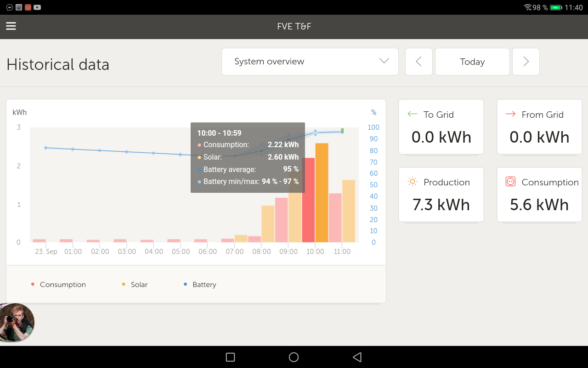Open the hamburger navigation menu
The height and width of the screenshot is (368, 588).
[11, 26]
